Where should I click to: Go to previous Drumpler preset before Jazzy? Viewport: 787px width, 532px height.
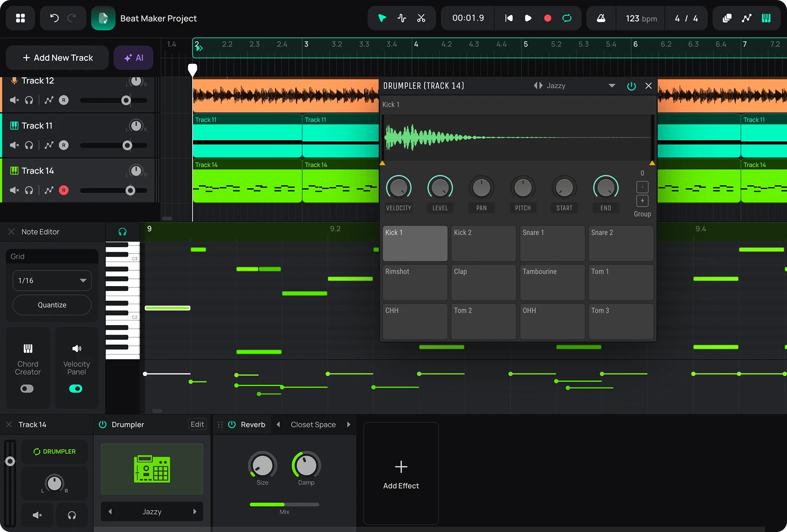click(110, 511)
